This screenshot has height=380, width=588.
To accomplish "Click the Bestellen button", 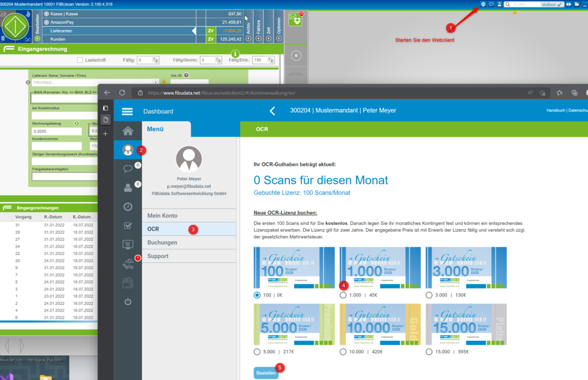I will [266, 373].
